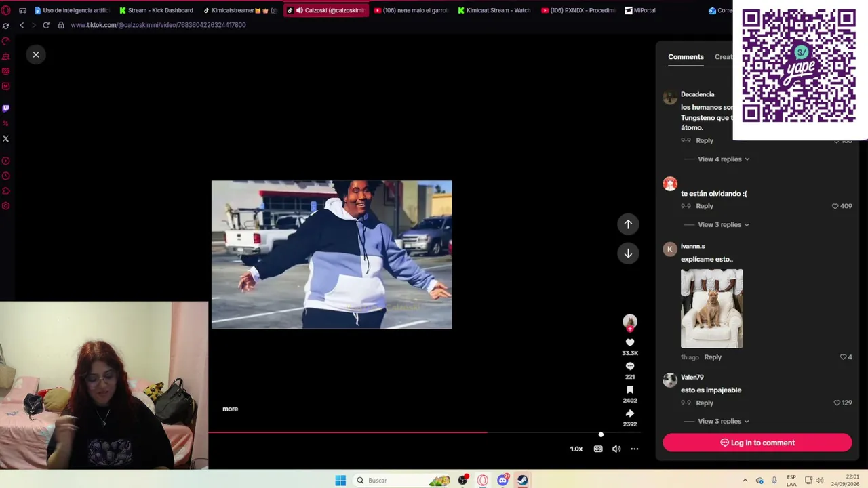The height and width of the screenshot is (488, 868).
Task: Toggle captions with the CC icon
Action: [x=598, y=449]
